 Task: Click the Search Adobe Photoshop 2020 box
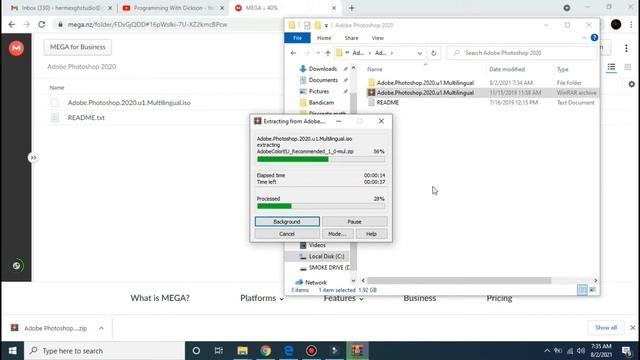point(521,53)
